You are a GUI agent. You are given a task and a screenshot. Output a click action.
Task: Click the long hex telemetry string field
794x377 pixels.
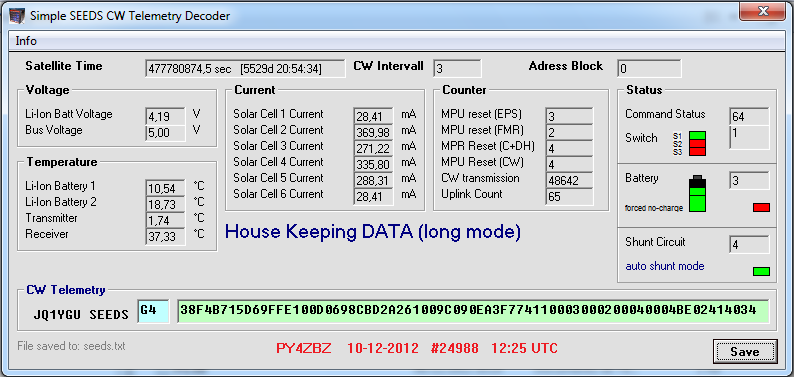[x=472, y=311]
